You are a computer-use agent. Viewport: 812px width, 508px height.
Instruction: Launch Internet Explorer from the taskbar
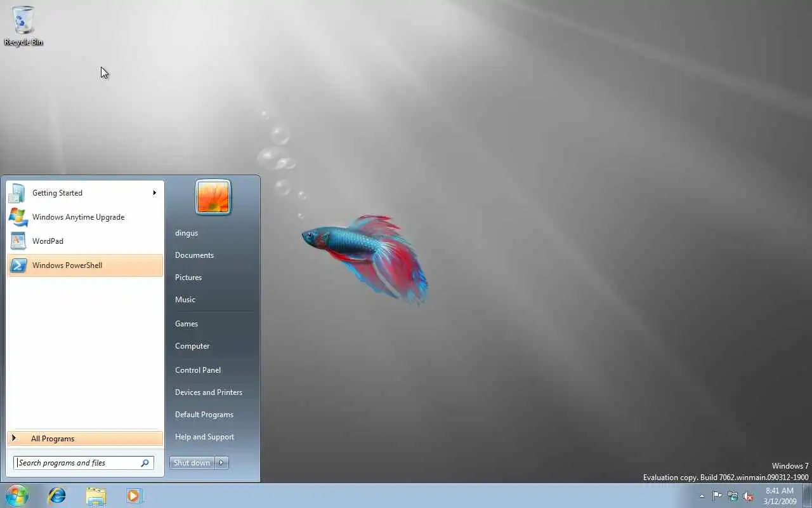tap(57, 495)
